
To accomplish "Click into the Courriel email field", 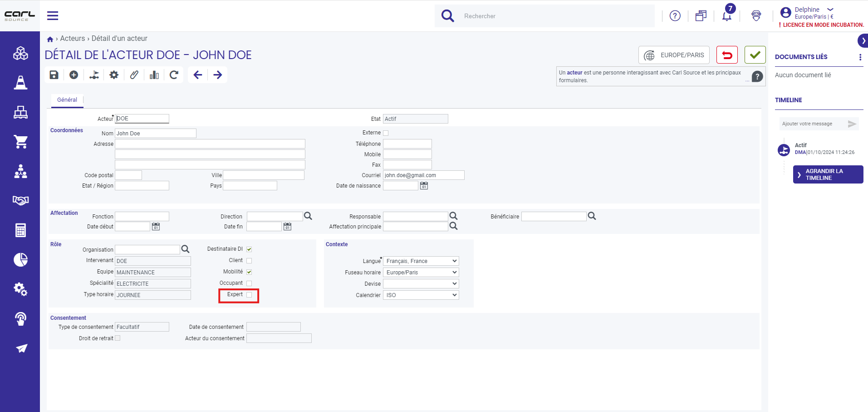I will point(424,175).
